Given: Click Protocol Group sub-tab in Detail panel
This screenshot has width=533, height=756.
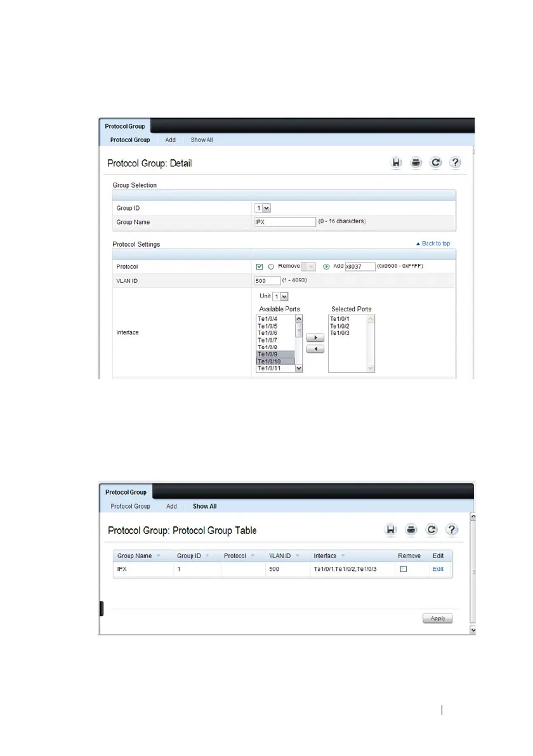Looking at the screenshot, I should 129,140.
